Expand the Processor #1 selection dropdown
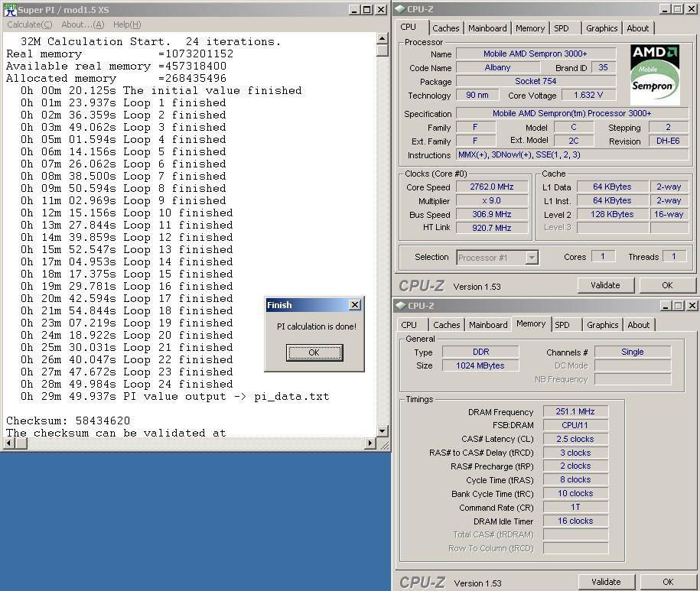 [x=531, y=258]
